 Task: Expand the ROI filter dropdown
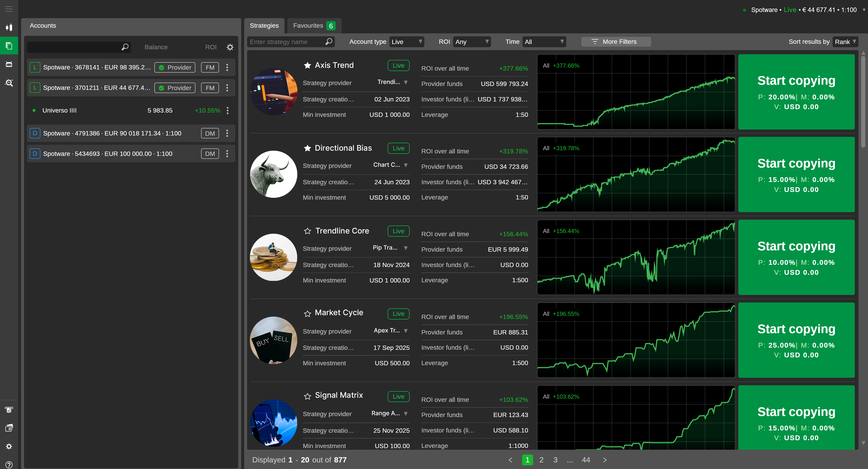coord(472,42)
